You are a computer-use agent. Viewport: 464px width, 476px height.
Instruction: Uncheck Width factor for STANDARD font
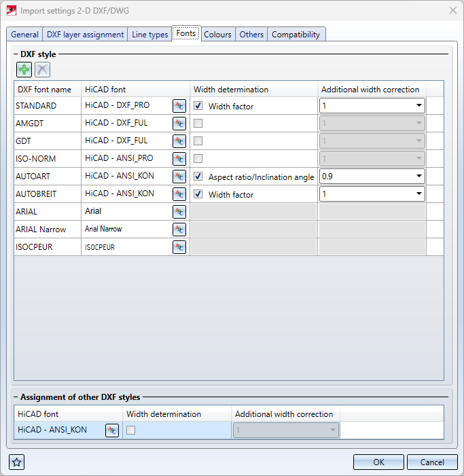point(198,106)
